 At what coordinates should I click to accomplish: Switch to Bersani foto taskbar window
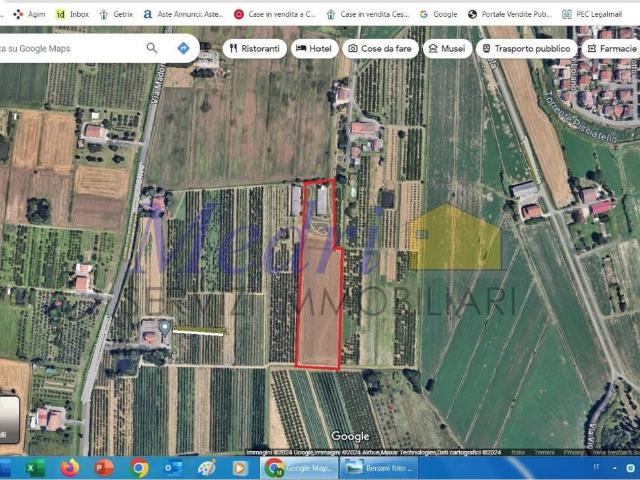tap(379, 468)
